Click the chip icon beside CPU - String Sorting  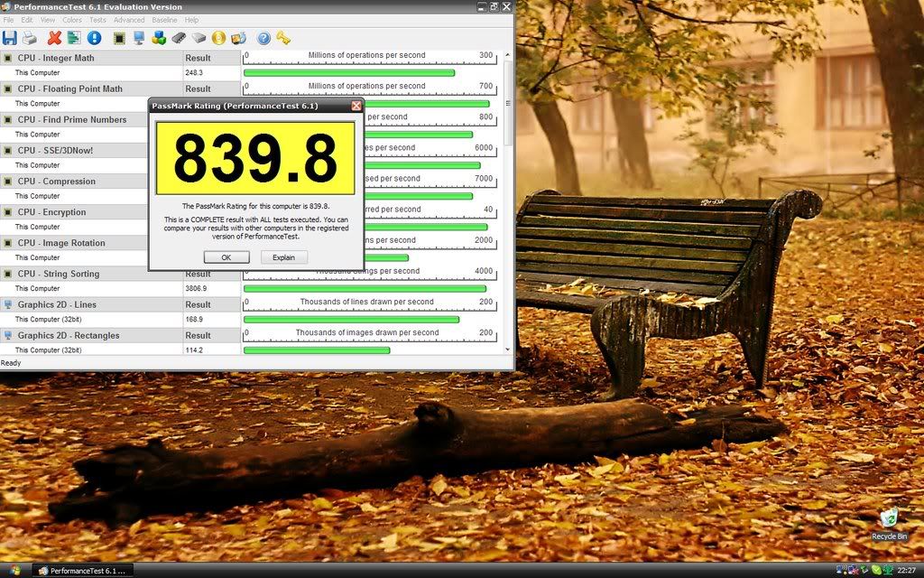(7, 274)
